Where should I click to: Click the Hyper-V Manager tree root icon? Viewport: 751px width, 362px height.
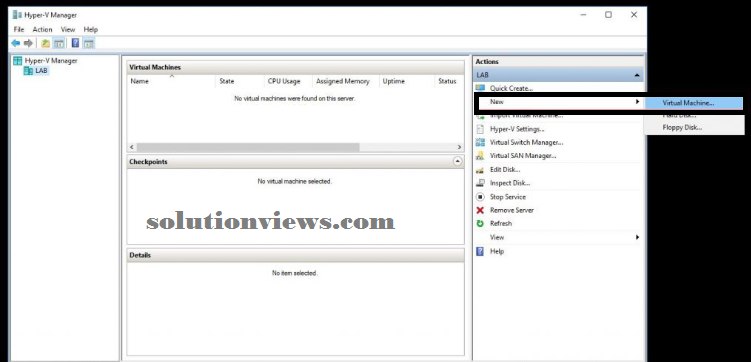coord(18,61)
